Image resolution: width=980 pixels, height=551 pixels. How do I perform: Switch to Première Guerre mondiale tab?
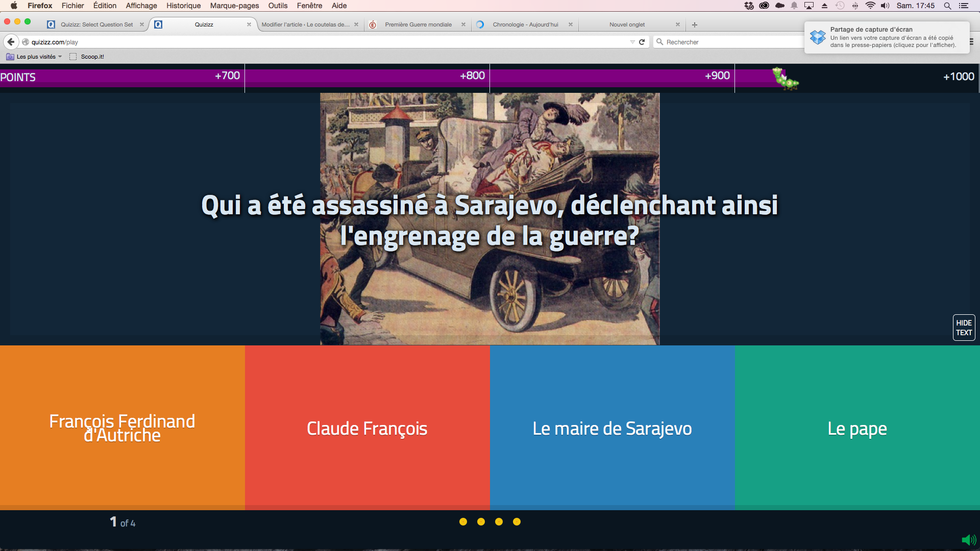[418, 24]
